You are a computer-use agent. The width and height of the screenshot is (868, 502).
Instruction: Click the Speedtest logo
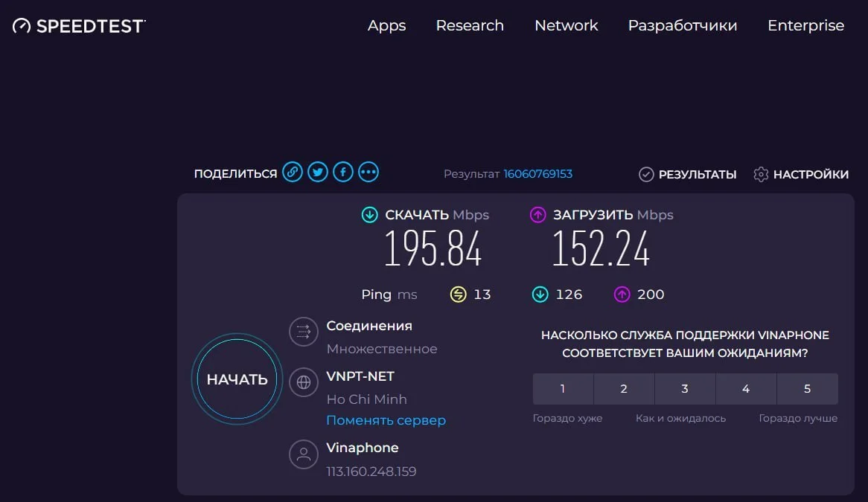[x=79, y=26]
